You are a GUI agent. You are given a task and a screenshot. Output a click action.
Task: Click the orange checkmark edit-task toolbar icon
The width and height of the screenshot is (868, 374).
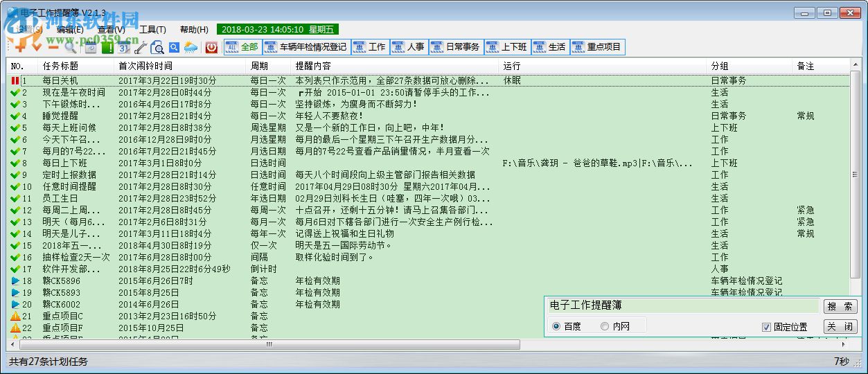click(x=37, y=48)
